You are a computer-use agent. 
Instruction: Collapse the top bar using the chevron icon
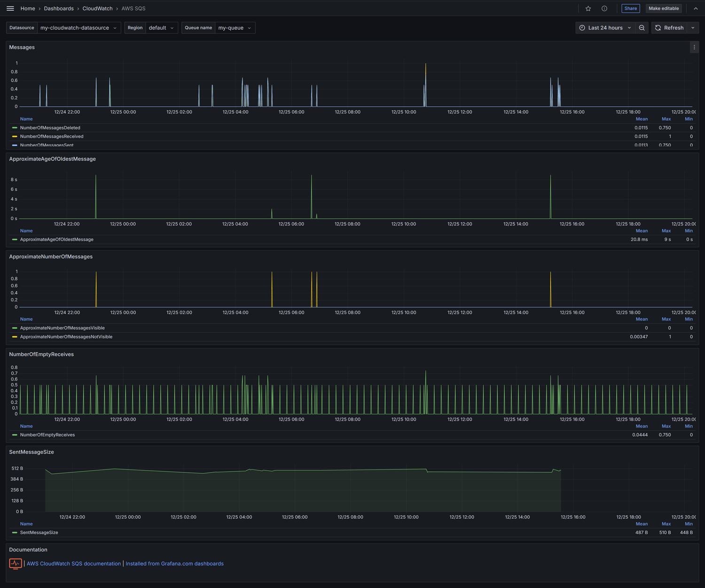point(696,8)
